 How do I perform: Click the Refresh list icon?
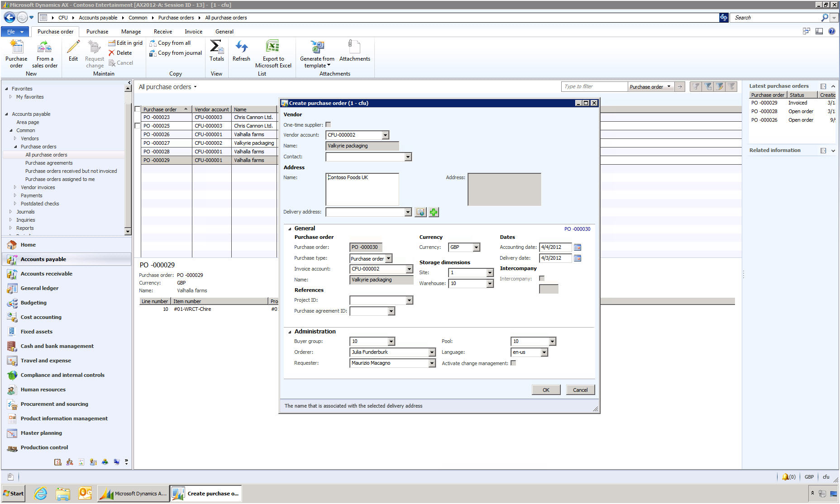point(241,47)
